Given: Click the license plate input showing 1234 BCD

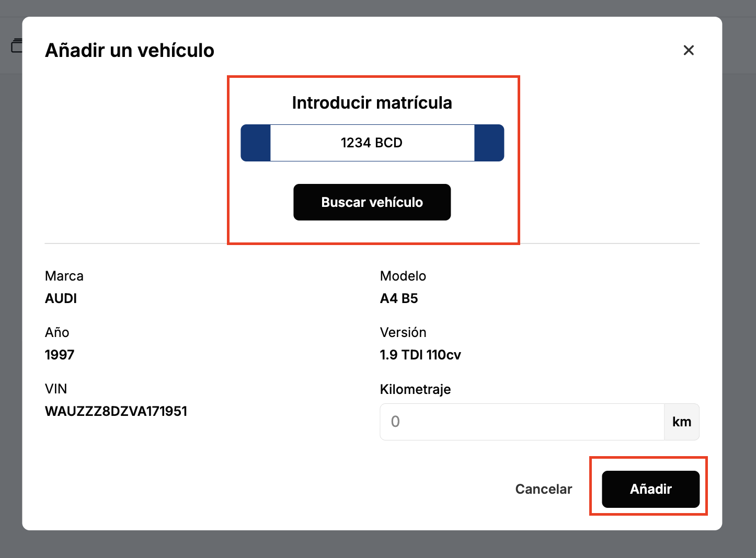Looking at the screenshot, I should (372, 143).
